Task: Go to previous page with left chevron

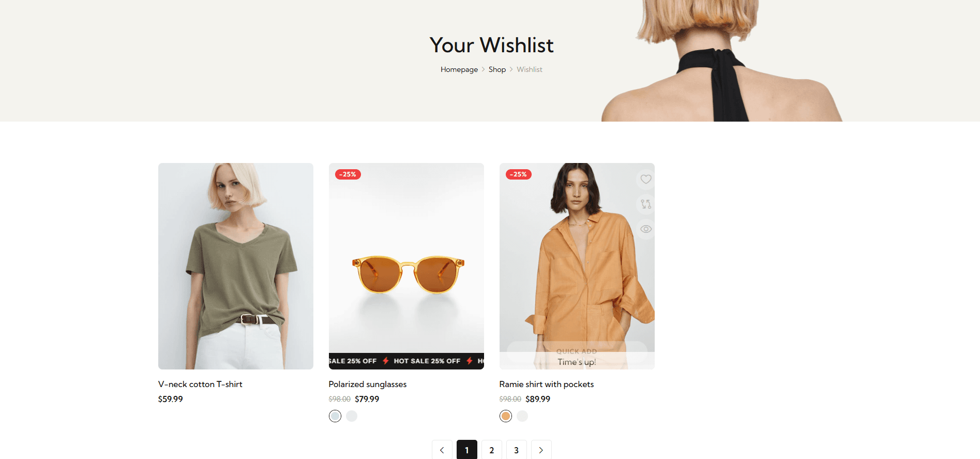Action: 442,450
